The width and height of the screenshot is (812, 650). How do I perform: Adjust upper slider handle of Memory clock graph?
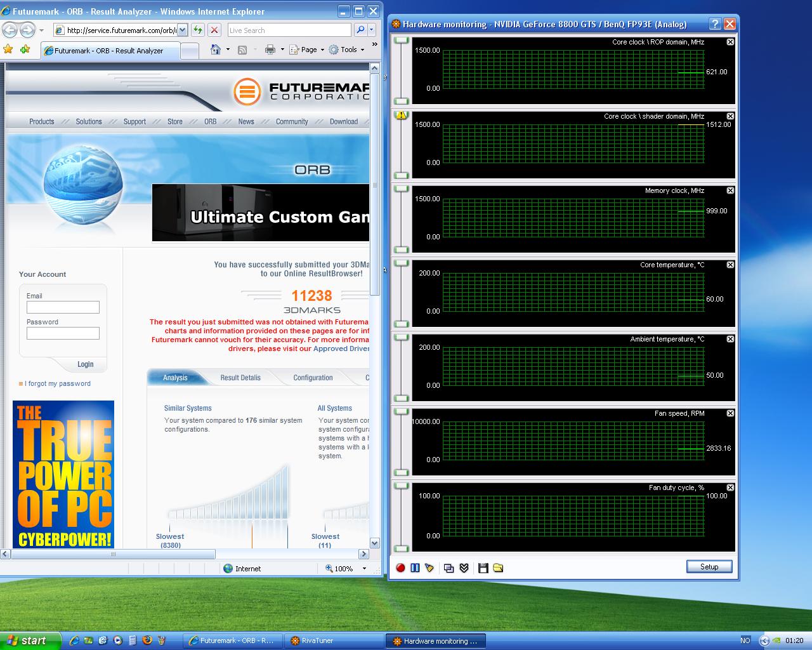[402, 189]
